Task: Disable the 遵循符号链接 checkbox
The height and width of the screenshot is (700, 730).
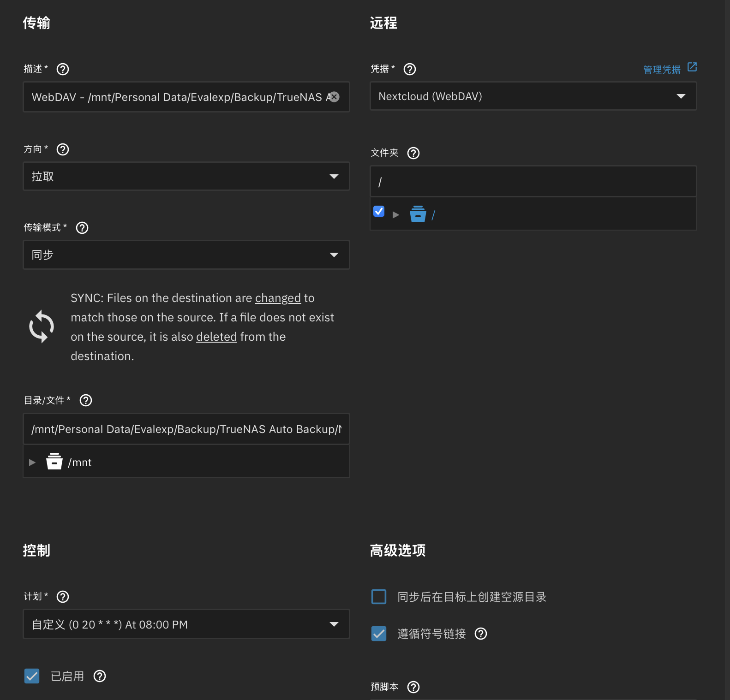Action: (x=379, y=634)
